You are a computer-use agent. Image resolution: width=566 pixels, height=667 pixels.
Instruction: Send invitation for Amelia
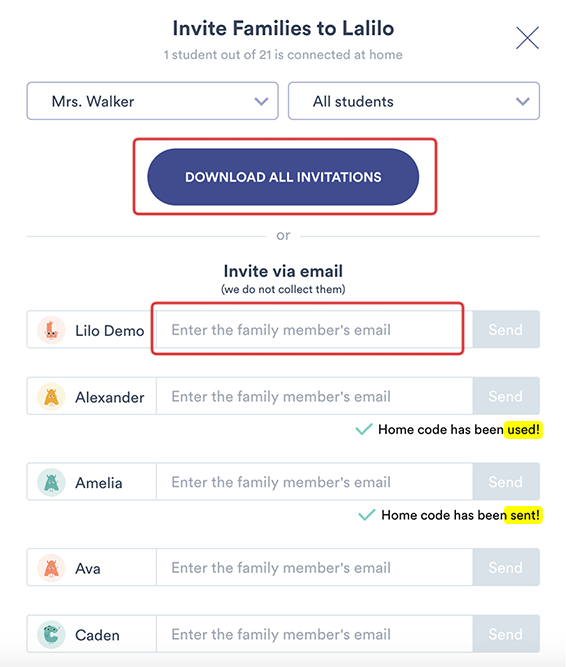point(506,482)
